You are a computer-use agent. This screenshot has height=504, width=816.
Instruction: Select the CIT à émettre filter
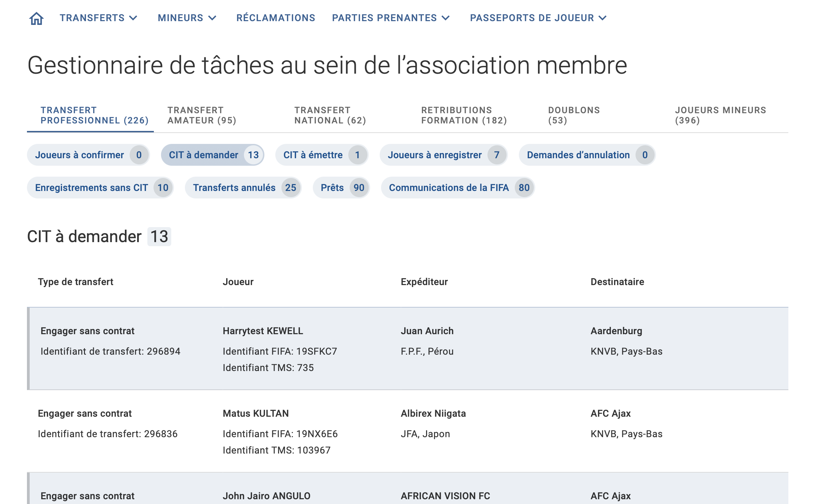322,155
